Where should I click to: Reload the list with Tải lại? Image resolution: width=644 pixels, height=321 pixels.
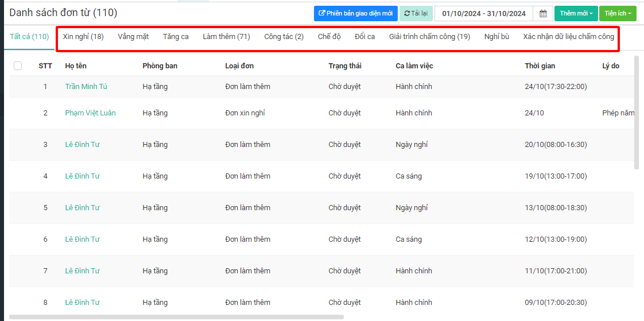[x=416, y=14]
